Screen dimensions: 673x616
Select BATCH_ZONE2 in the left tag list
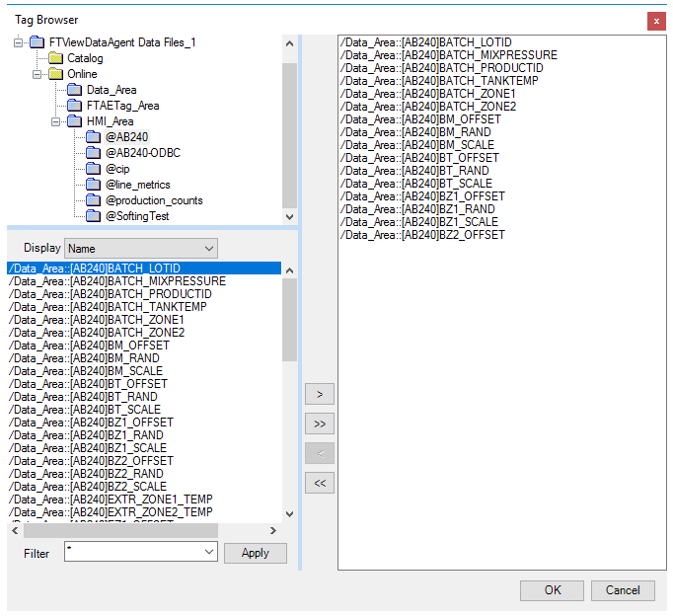click(144, 333)
